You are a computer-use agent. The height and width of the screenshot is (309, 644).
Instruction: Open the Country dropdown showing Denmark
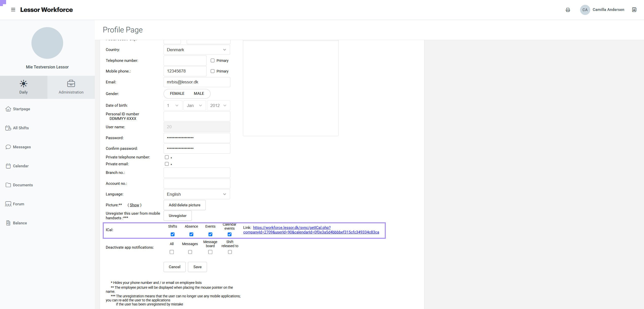click(x=197, y=50)
